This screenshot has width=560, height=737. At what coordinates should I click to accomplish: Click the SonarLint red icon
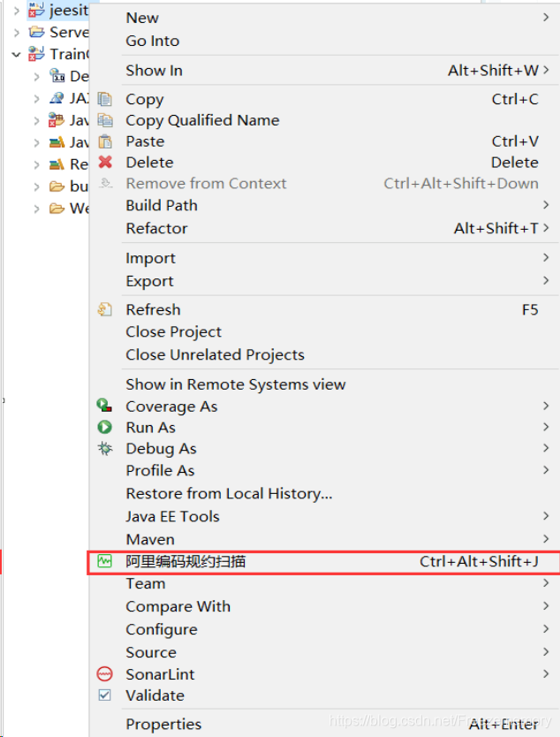tap(104, 674)
